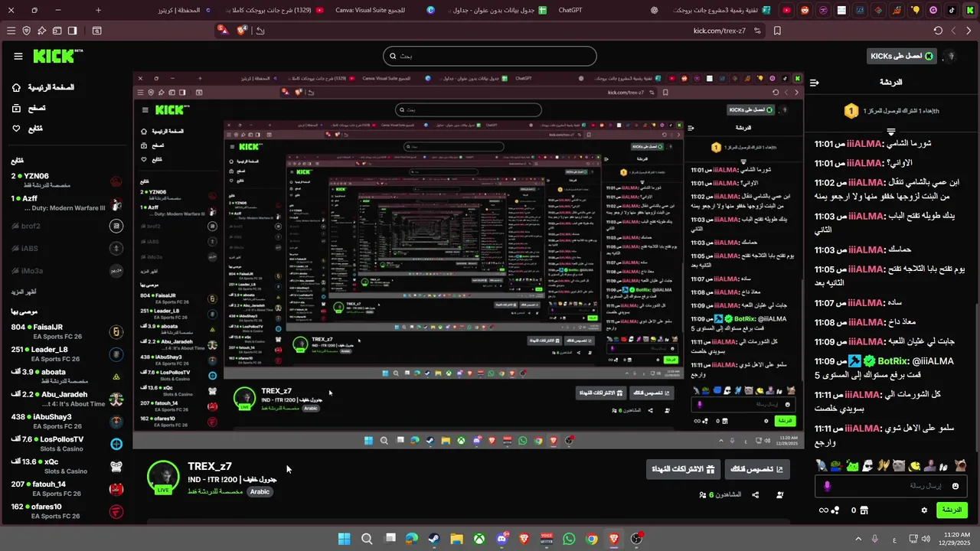Open Home (الصفحة الرئيسية) in sidebar
The image size is (980, 551).
point(43,87)
